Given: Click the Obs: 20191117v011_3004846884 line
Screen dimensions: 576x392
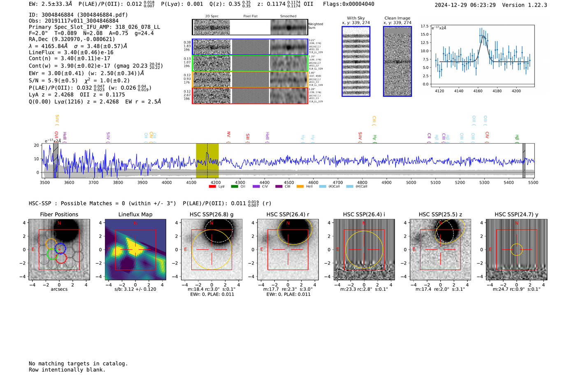Looking at the screenshot, I should 74,21.
